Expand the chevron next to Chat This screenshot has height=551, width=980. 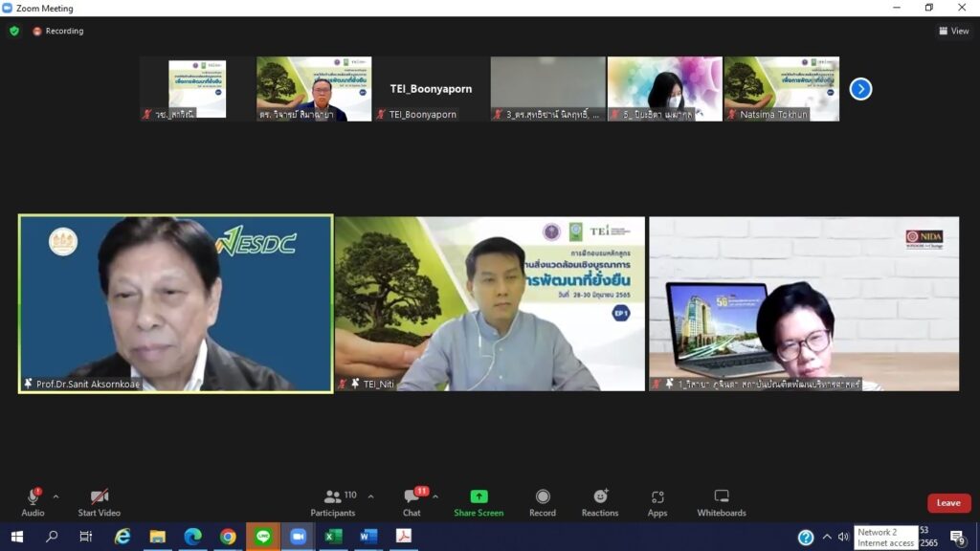click(x=435, y=496)
